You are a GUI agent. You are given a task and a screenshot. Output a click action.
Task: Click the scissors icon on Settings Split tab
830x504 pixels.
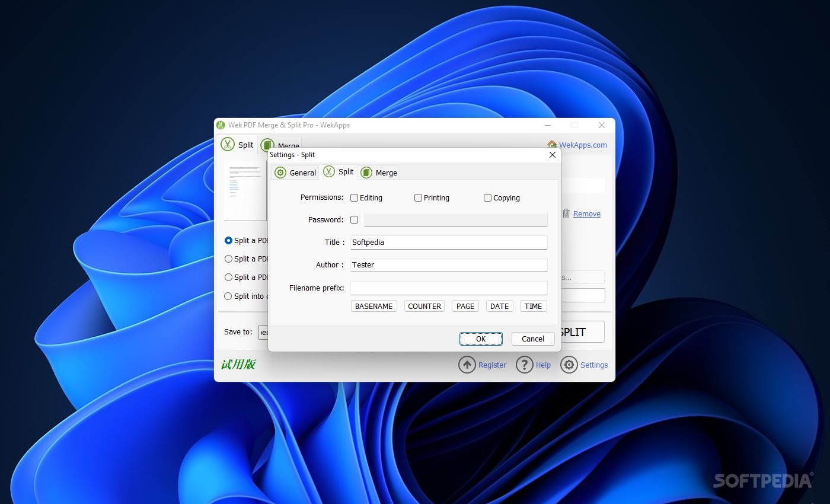[x=329, y=172]
